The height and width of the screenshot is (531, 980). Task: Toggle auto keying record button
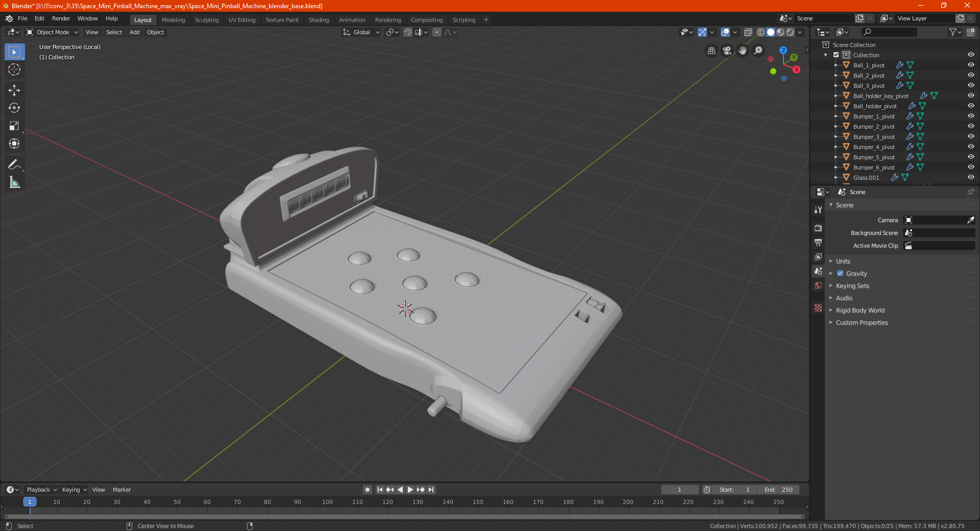[367, 490]
